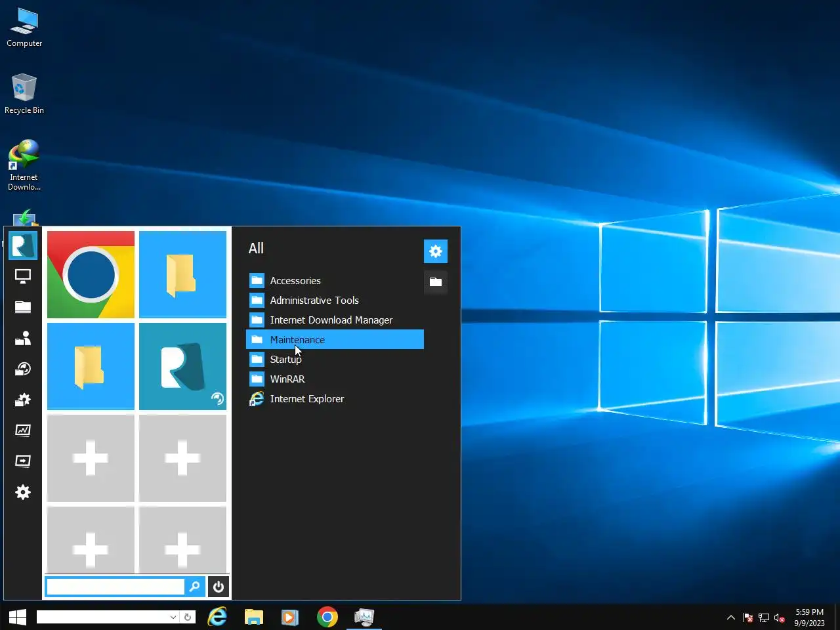Screen dimensions: 840x630
Task: Open settings gear in left sidebar
Action: tap(23, 492)
